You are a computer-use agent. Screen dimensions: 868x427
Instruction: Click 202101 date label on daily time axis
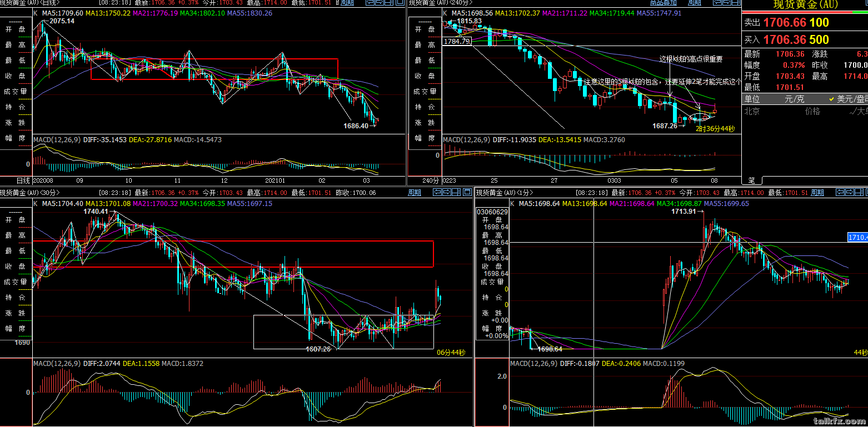point(276,181)
